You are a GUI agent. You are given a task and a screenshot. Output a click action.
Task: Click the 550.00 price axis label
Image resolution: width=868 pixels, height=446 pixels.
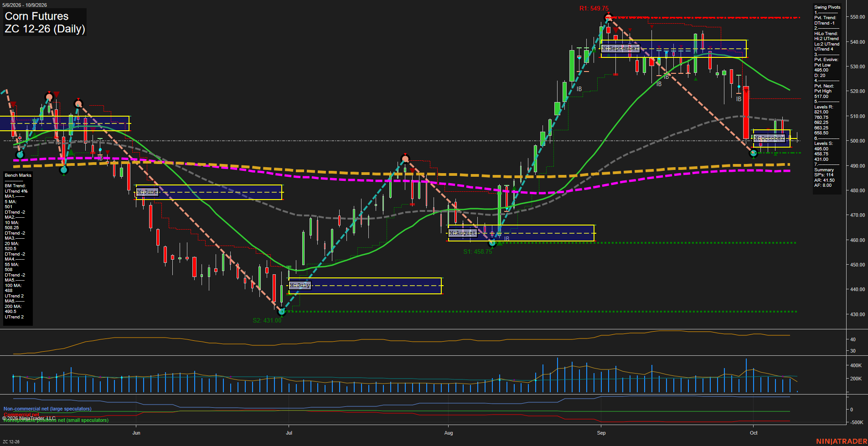pos(858,17)
